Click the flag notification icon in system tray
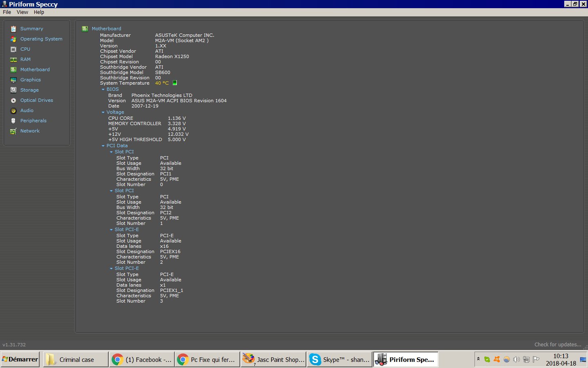This screenshot has height=368, width=588. [536, 359]
